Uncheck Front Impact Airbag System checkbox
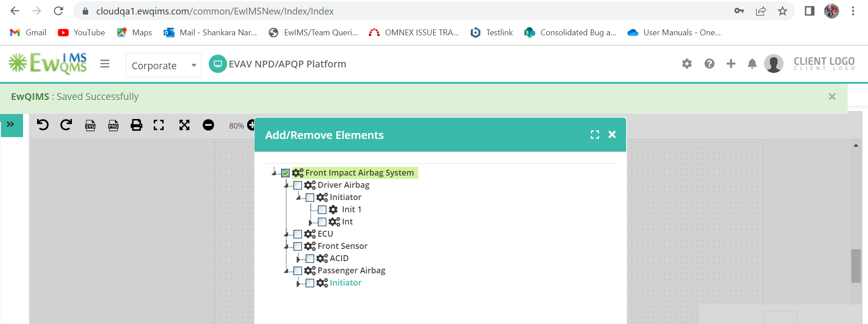Image resolution: width=868 pixels, height=324 pixels. (x=285, y=173)
